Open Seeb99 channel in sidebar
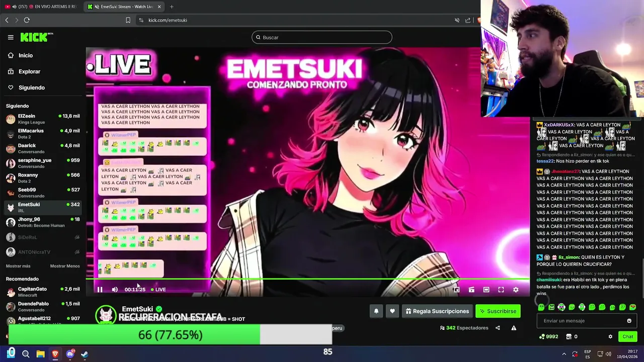The image size is (644, 362). 42,193
